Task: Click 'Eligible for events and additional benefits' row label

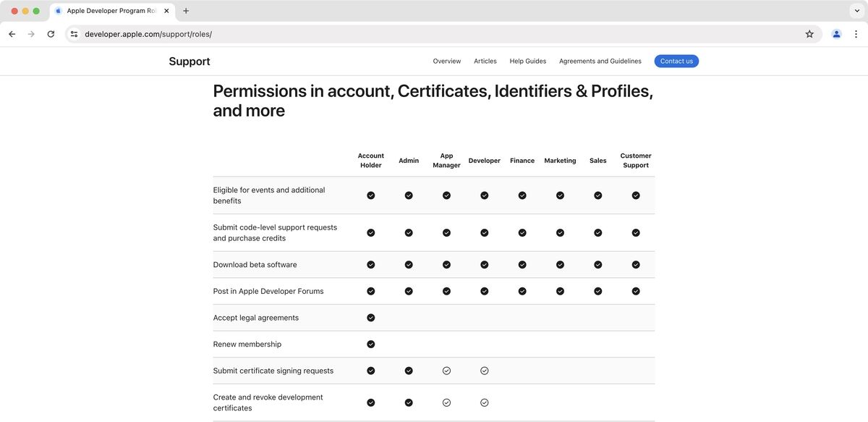Action: [x=269, y=195]
